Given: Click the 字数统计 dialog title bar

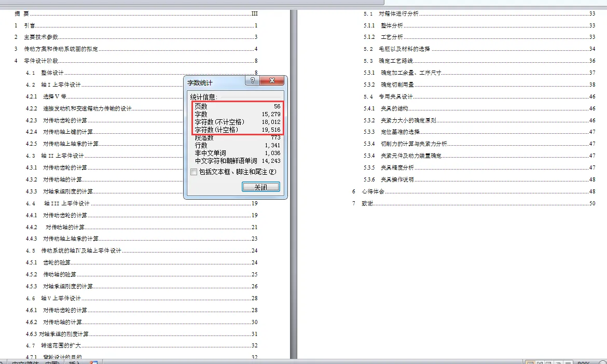Looking at the screenshot, I should pos(215,82).
